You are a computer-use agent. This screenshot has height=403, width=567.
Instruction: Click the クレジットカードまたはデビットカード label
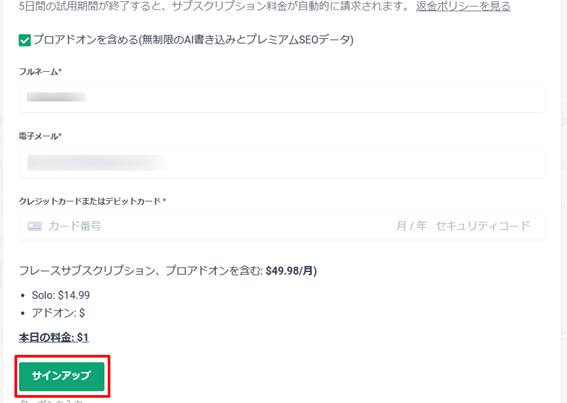[92, 201]
